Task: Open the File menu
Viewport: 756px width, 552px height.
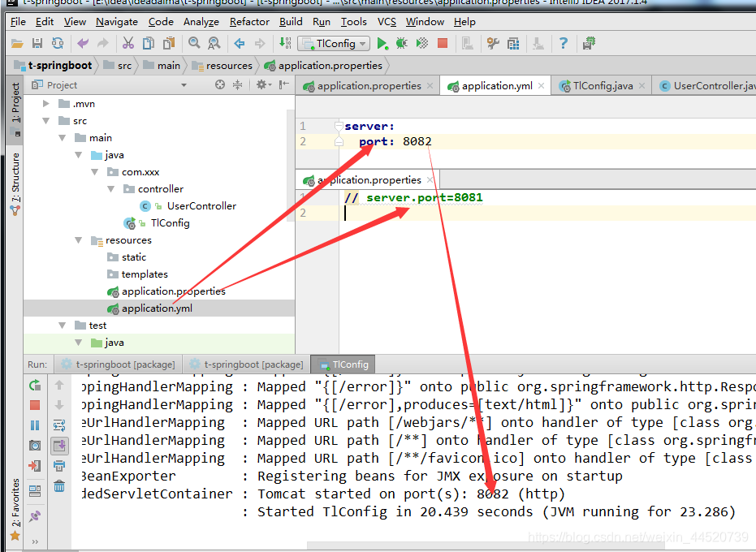Action: pos(18,22)
